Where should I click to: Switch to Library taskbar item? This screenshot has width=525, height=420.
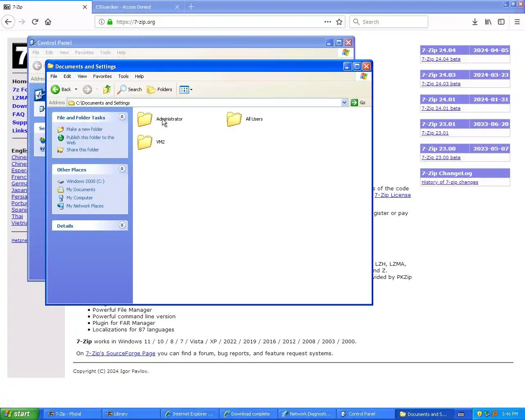131,414
